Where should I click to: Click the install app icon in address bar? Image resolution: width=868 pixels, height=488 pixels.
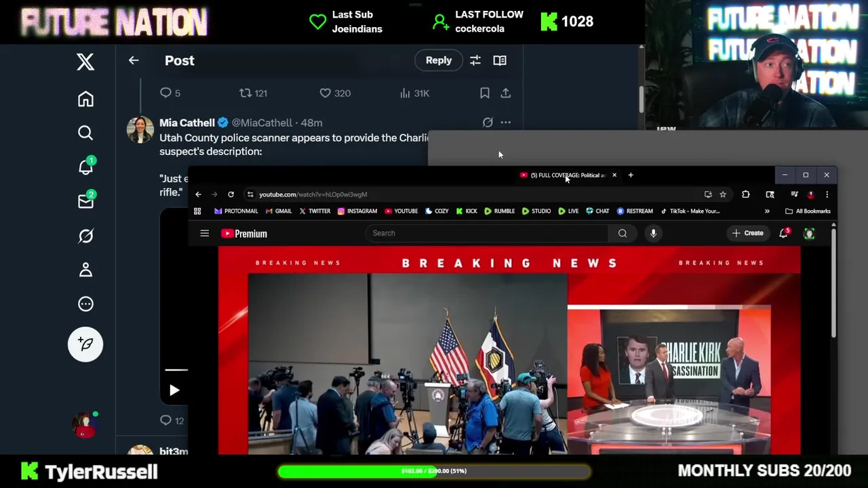708,195
